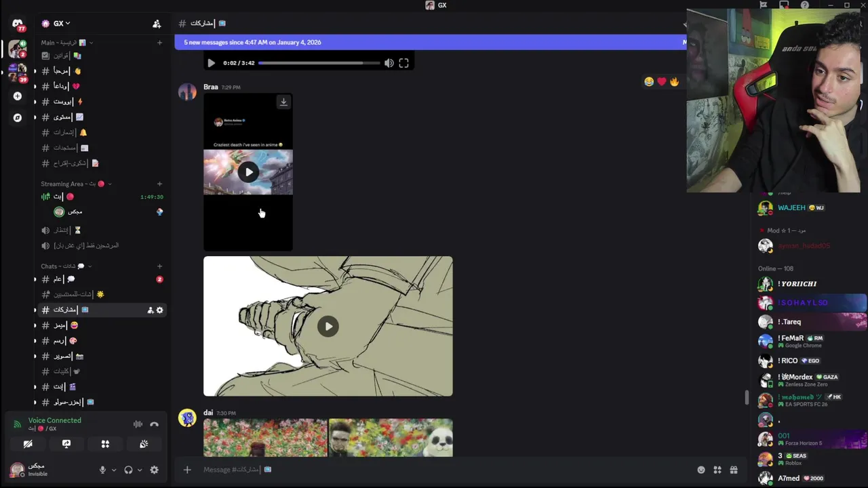This screenshot has height=488, width=868.
Task: Open GX server dropdown menu
Action: click(56, 24)
